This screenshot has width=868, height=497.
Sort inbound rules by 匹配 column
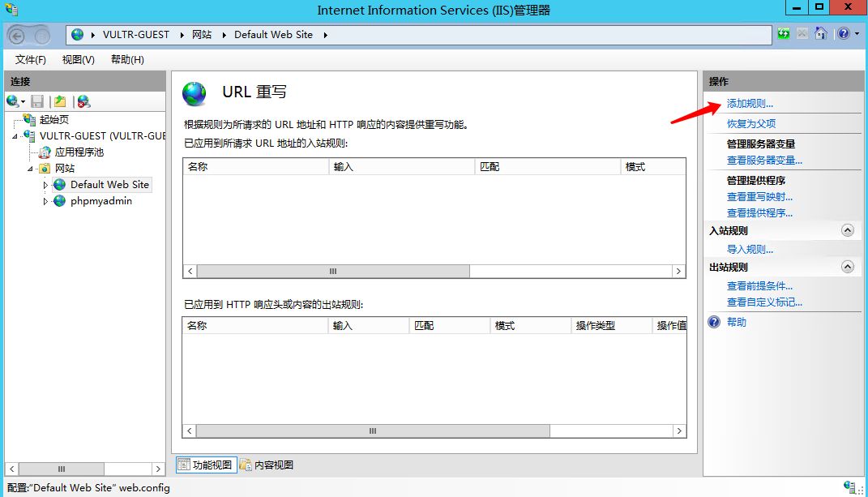548,167
